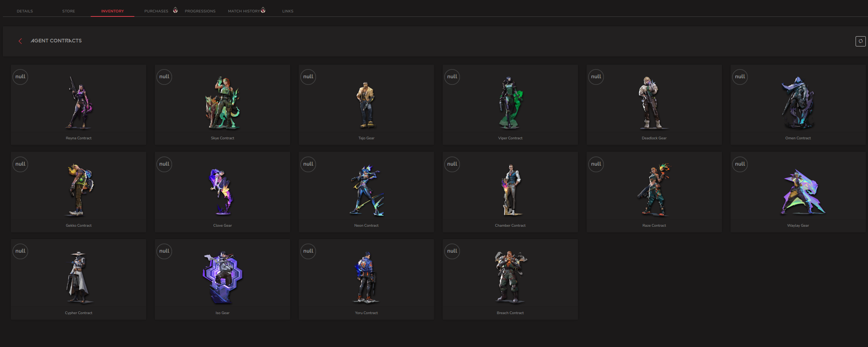Click the "Deadlock Gear" label

coord(654,138)
